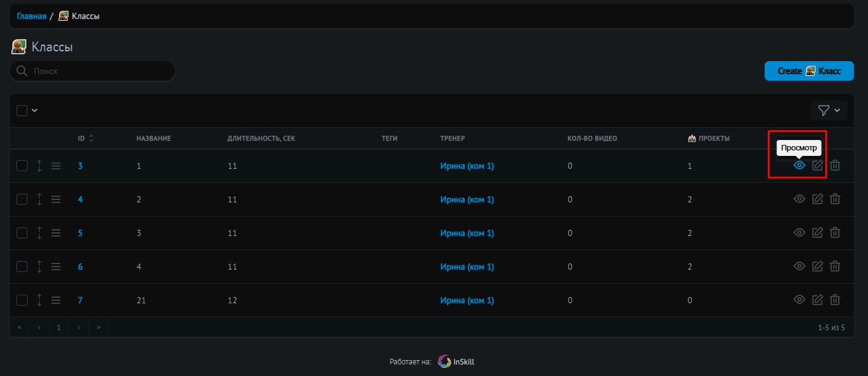Click the edit icon for class ID 4
Image resolution: width=868 pixels, height=376 pixels.
pos(817,199)
